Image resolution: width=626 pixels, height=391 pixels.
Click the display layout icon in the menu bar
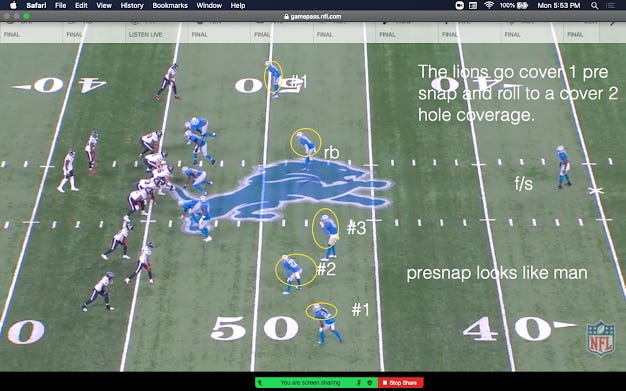(473, 6)
